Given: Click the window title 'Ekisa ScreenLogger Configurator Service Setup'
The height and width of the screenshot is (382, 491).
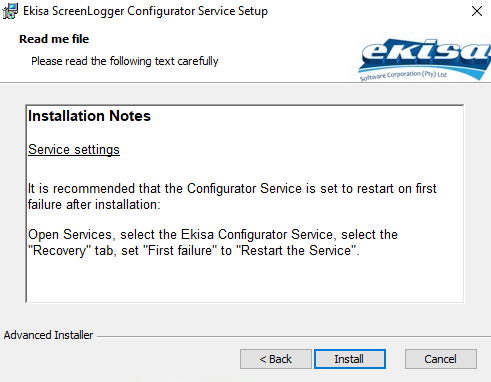Looking at the screenshot, I should (145, 11).
